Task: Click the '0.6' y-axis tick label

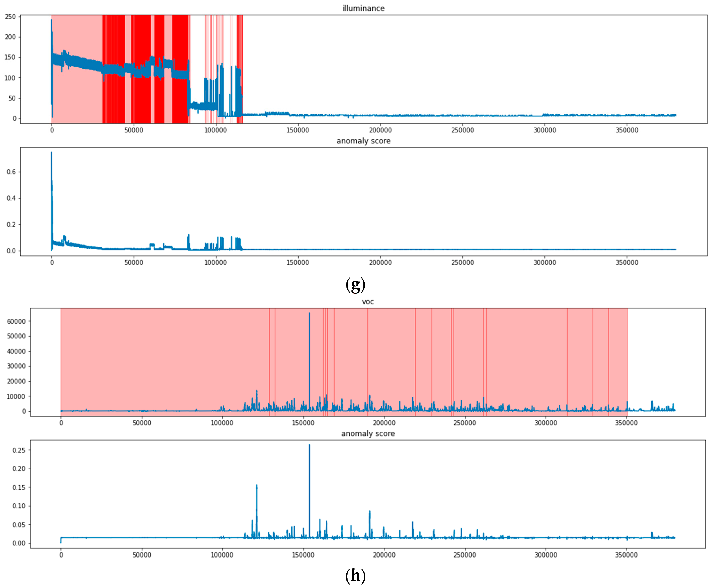Action: 11,172
